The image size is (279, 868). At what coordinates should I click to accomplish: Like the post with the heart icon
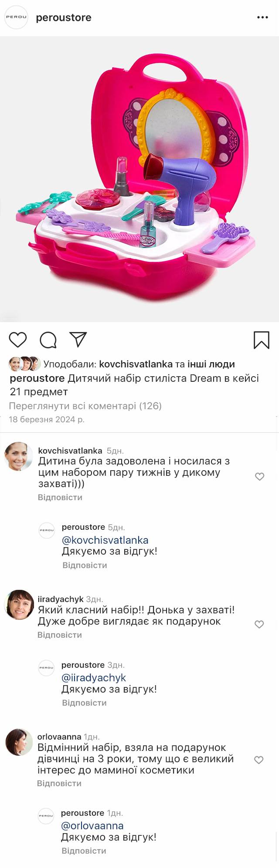point(18,340)
